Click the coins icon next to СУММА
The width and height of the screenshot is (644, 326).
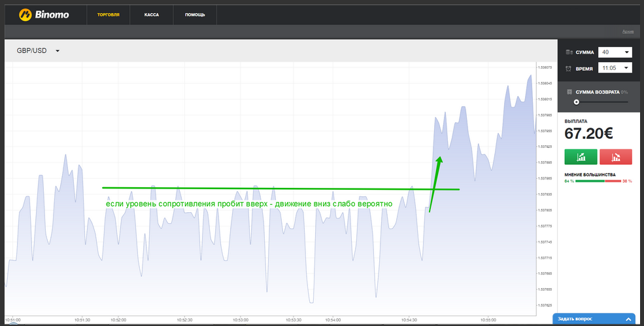(x=569, y=52)
